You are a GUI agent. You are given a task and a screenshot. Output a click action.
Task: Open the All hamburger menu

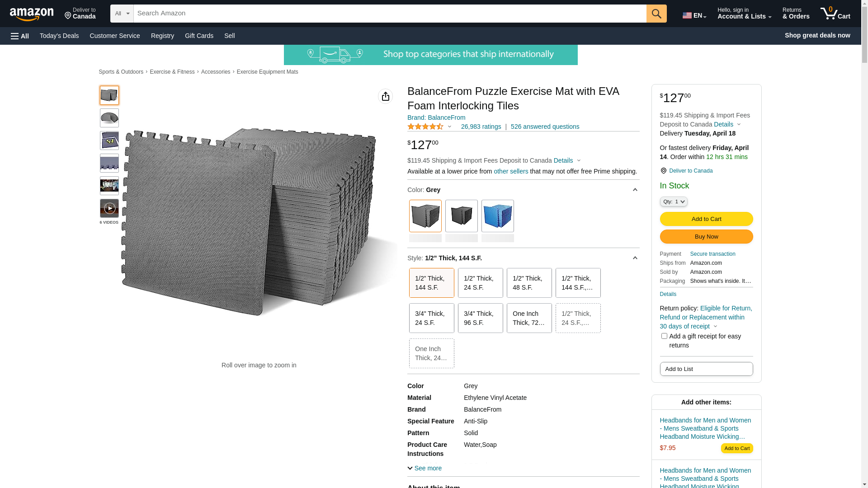click(x=20, y=36)
